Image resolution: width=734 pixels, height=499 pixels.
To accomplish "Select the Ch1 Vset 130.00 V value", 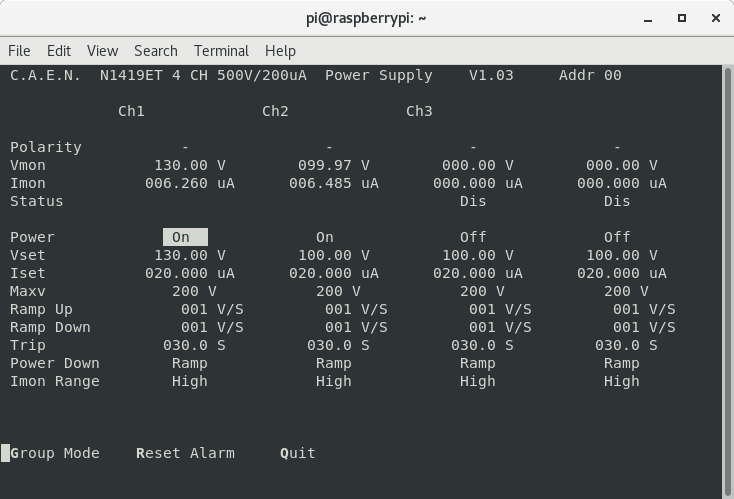I will coord(190,255).
